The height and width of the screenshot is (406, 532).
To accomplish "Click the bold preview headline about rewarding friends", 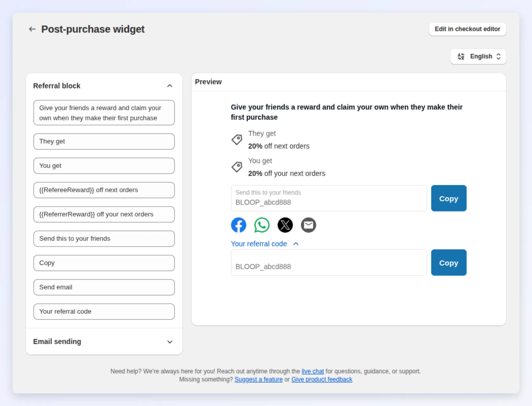I will (x=346, y=112).
